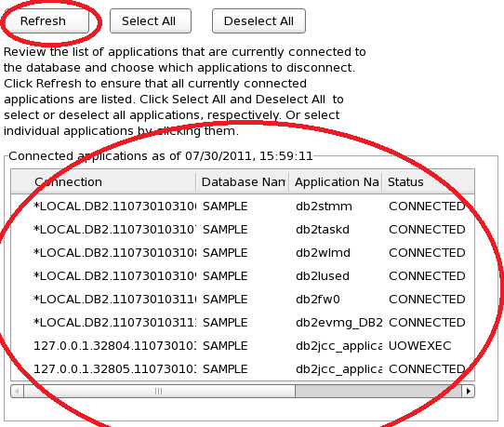Click SAMPLE database in the db2evmg_DB2 row
The height and width of the screenshot is (427, 504).
[x=225, y=323]
